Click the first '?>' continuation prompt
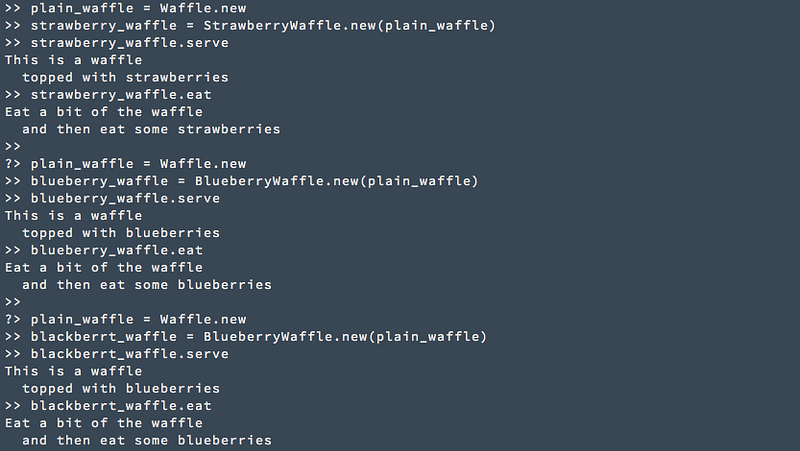 pos(13,164)
